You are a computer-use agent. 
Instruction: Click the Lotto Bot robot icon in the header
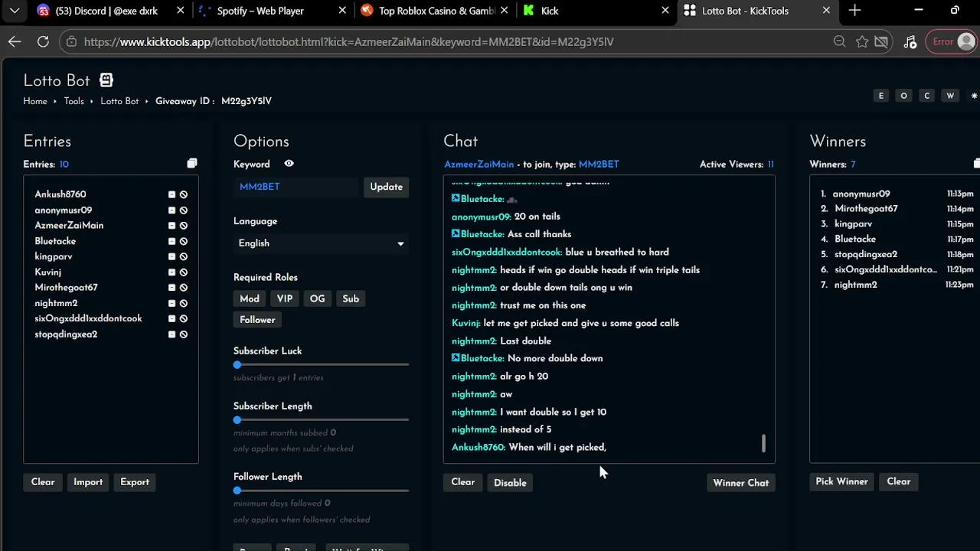coord(106,80)
